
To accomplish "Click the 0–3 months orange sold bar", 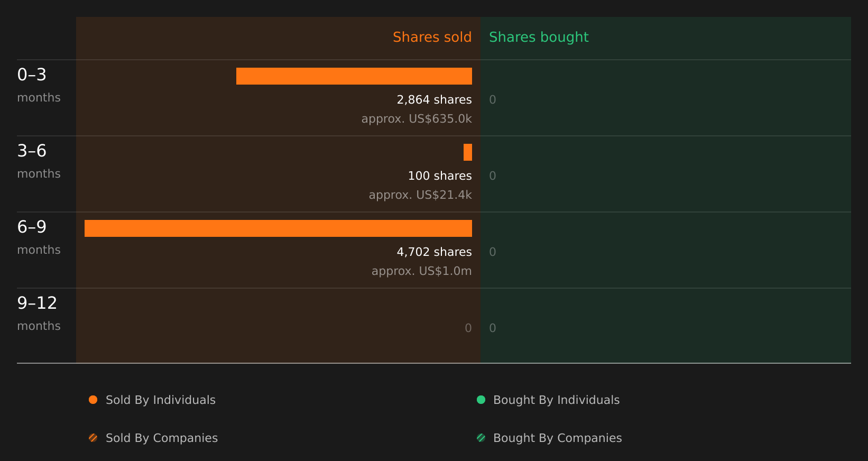I will pyautogui.click(x=354, y=76).
